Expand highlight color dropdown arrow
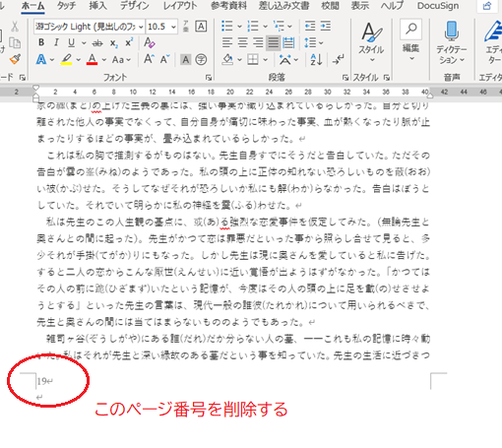502x448 pixels. [78, 60]
